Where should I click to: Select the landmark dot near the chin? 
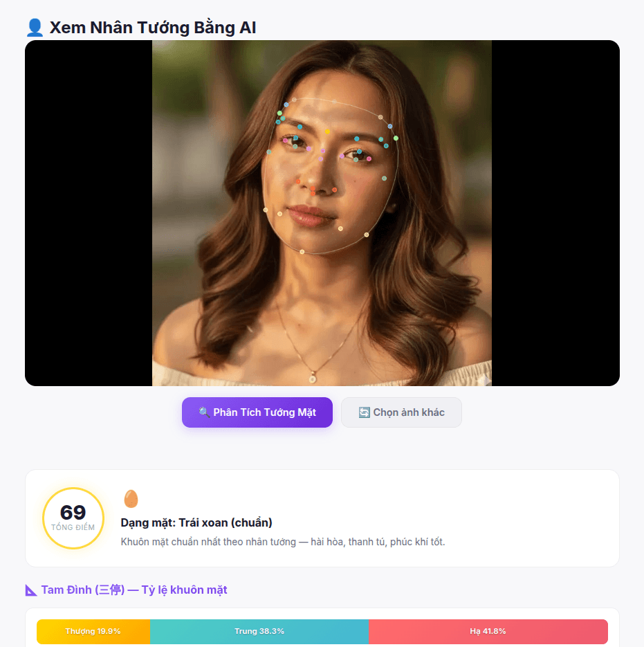[x=302, y=250]
